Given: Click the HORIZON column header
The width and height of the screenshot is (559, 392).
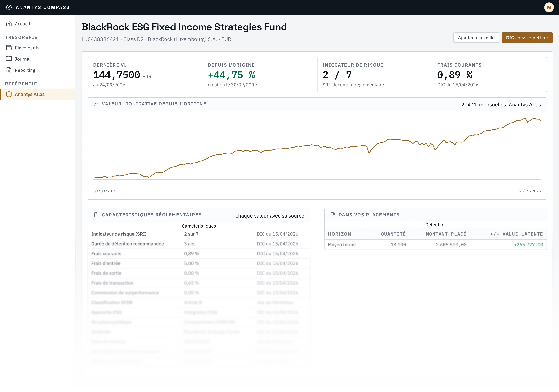Looking at the screenshot, I should tap(339, 234).
